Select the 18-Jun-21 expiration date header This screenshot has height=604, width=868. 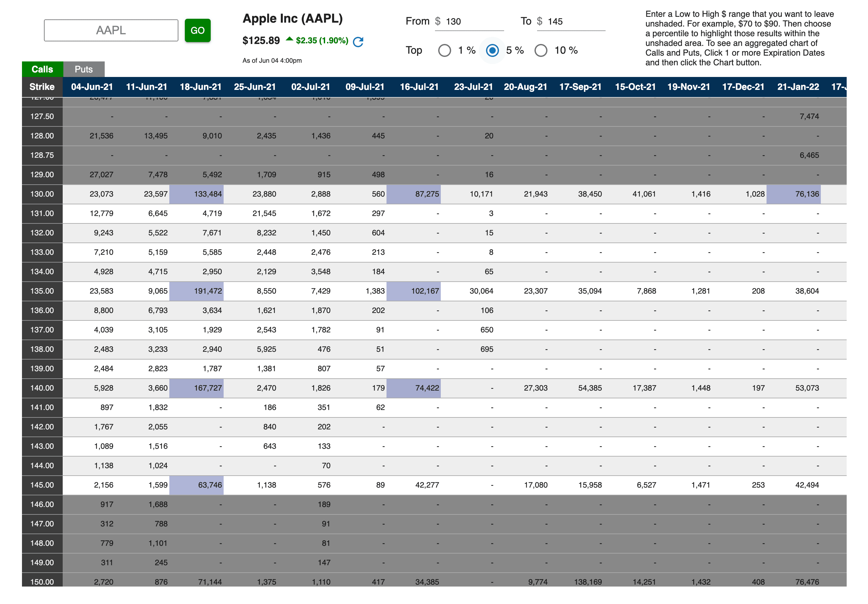(201, 87)
